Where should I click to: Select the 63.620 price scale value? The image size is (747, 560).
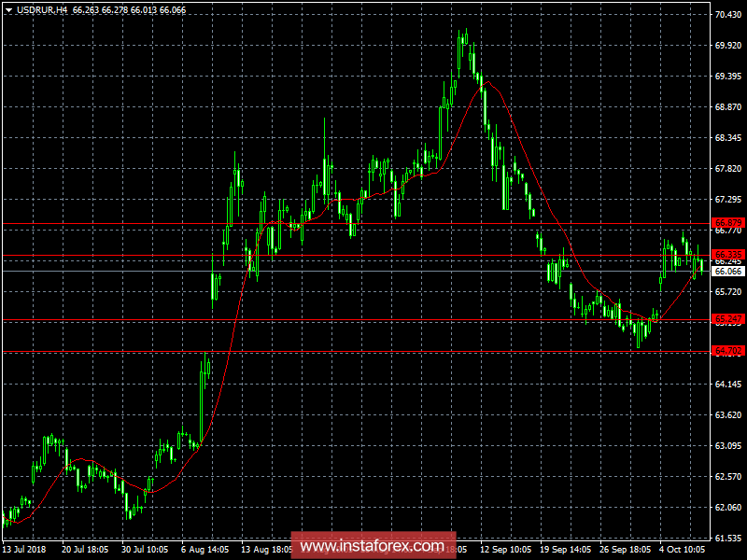[728, 415]
